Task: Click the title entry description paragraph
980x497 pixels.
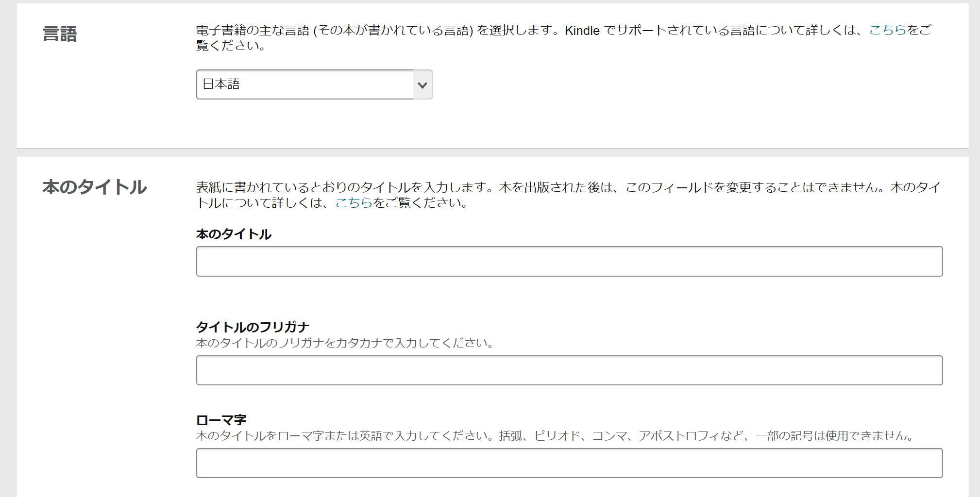Action: (568, 195)
